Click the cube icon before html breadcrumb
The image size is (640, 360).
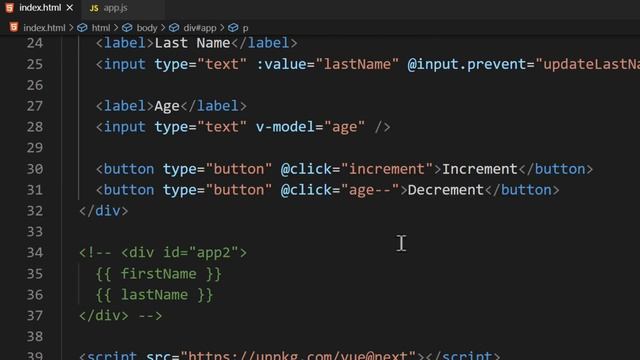pyautogui.click(x=82, y=28)
